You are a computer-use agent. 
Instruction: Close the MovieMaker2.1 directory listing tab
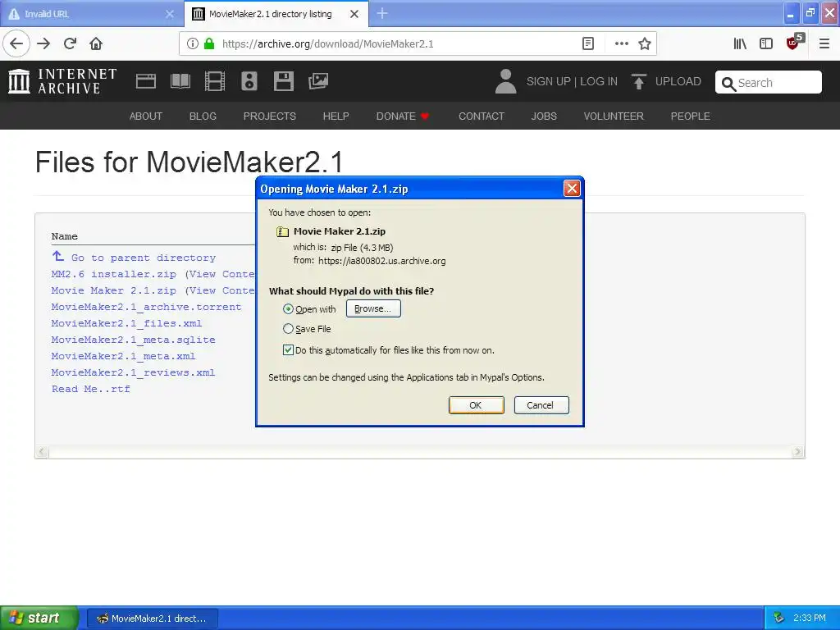[x=354, y=14]
